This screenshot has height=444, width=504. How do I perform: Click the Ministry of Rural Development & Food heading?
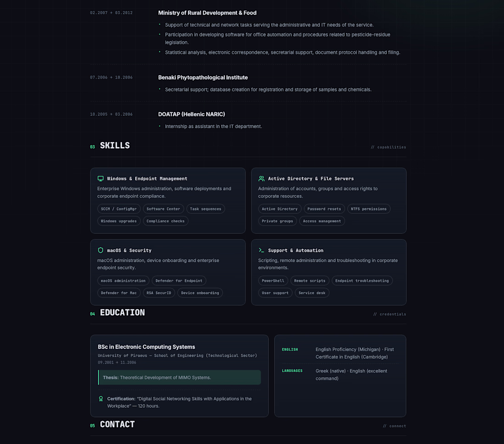(x=207, y=13)
